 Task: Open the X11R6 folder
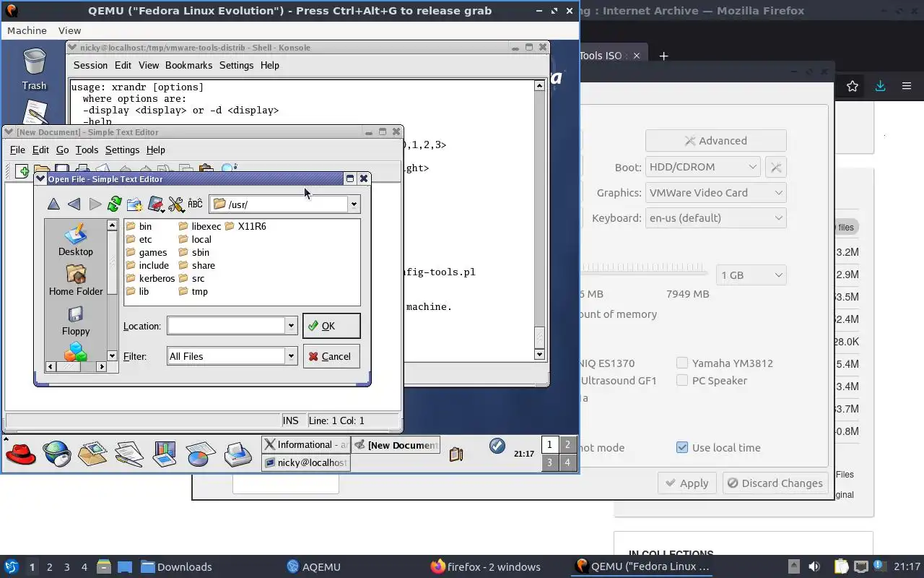[245, 226]
